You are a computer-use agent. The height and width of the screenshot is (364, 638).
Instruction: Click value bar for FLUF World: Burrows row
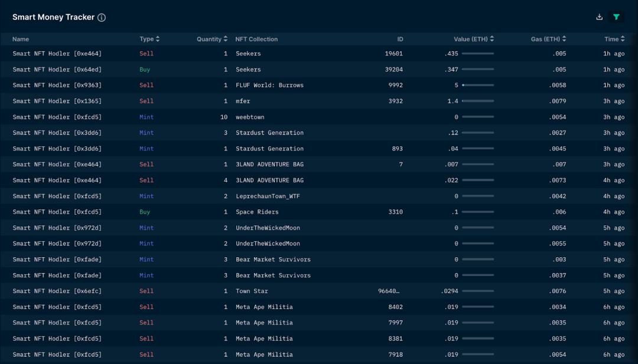click(478, 86)
